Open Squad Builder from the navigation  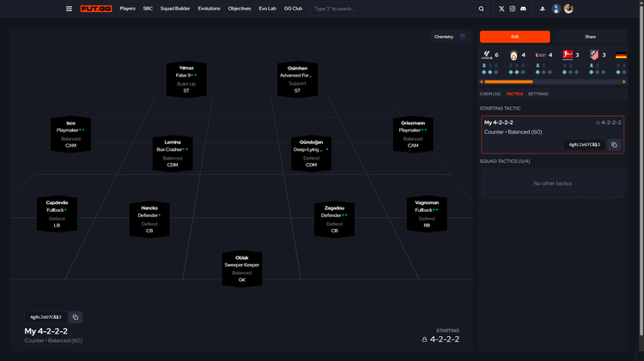pyautogui.click(x=175, y=9)
